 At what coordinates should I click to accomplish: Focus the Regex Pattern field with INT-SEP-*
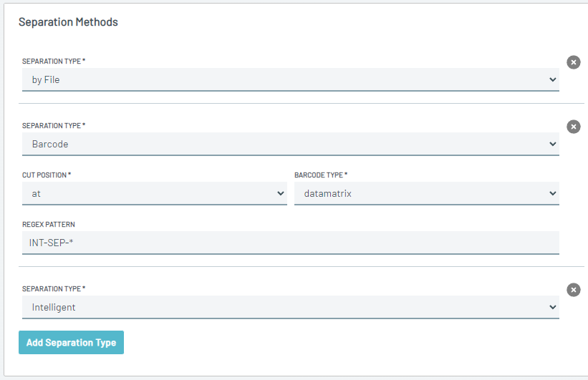click(291, 243)
